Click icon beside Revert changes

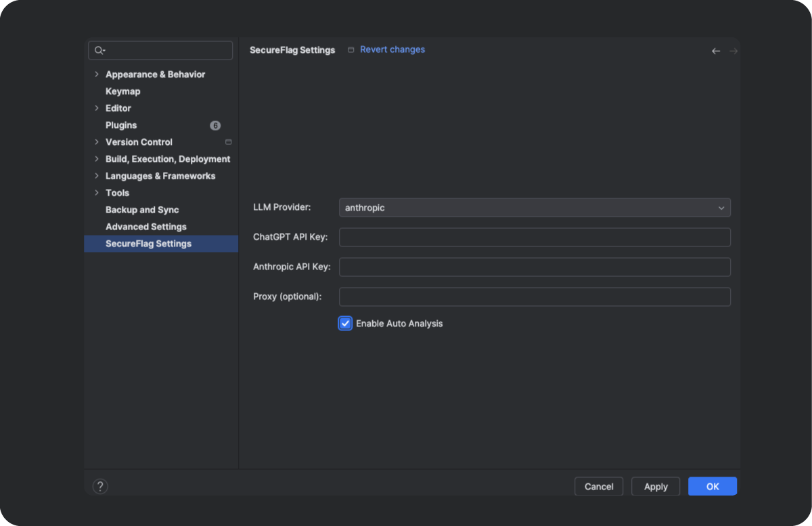(351, 50)
